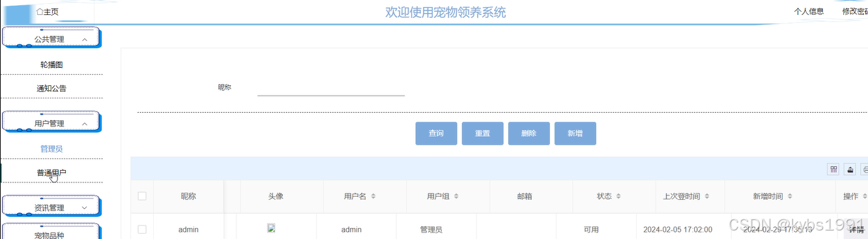Click admin in the 昵称 column
868x239 pixels.
tap(188, 230)
